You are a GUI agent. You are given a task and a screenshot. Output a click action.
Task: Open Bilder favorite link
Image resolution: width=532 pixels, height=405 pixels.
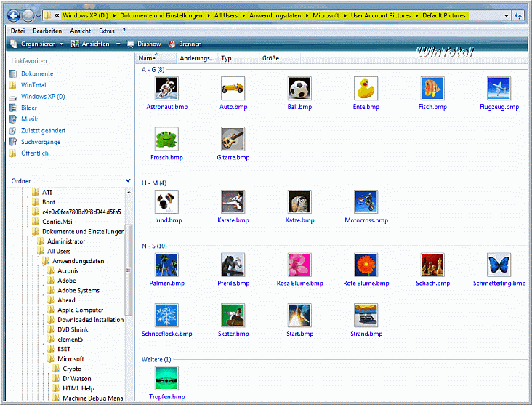29,108
